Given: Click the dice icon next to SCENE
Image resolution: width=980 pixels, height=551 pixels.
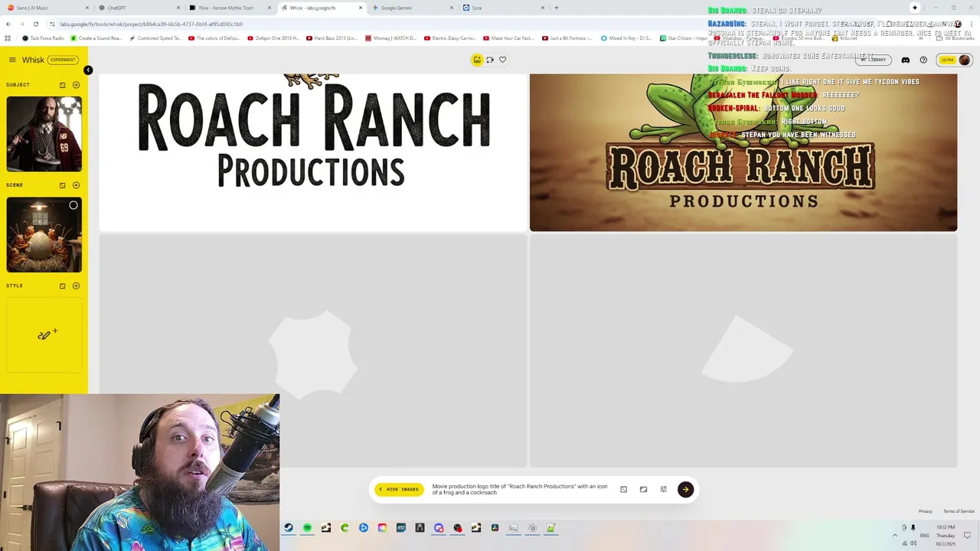Looking at the screenshot, I should coord(63,185).
